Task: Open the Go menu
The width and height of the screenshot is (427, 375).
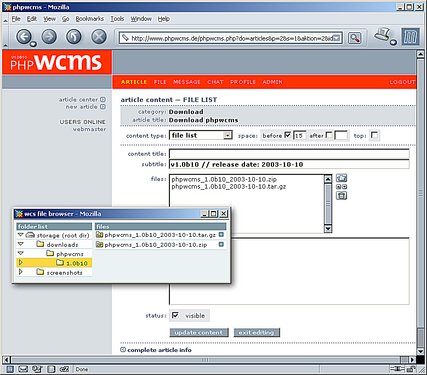Action: [66, 19]
